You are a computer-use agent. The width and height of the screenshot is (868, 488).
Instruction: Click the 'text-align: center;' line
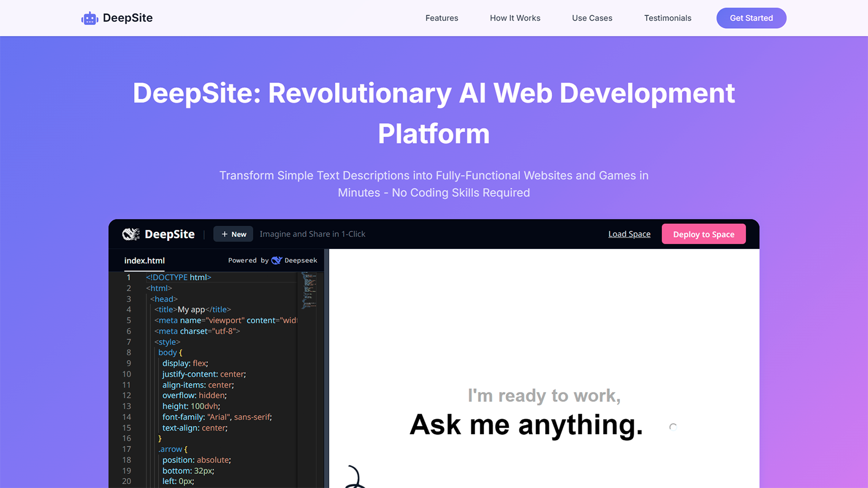click(195, 428)
